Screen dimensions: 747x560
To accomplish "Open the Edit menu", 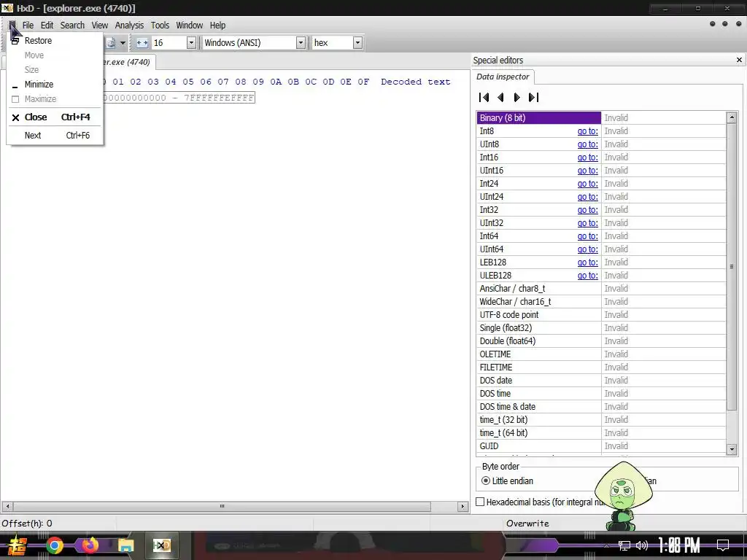I will (47, 26).
